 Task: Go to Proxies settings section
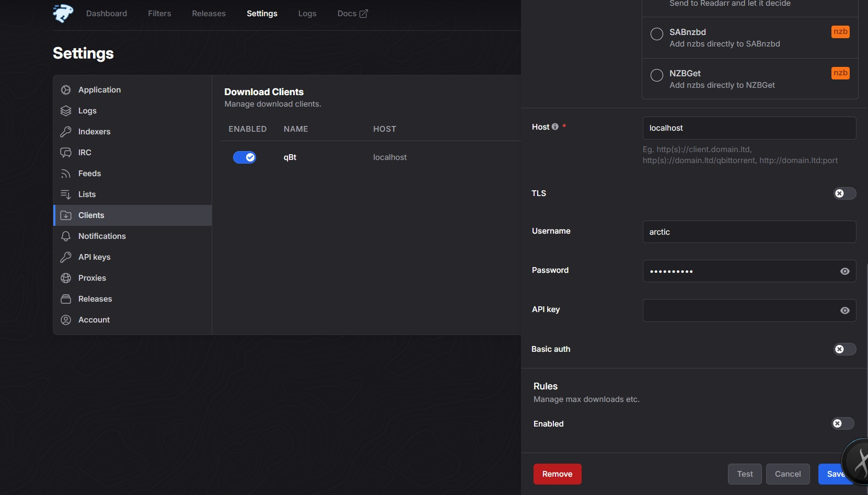133,278
